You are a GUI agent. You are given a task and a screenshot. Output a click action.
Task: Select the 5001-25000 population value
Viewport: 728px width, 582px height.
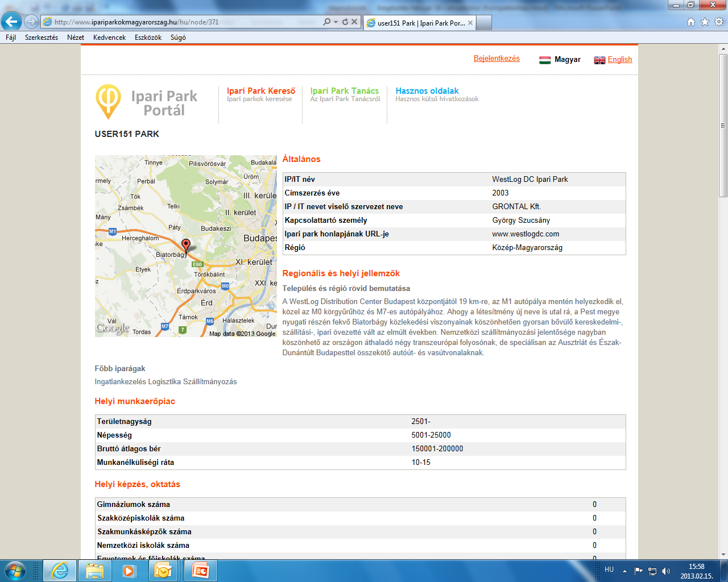431,435
